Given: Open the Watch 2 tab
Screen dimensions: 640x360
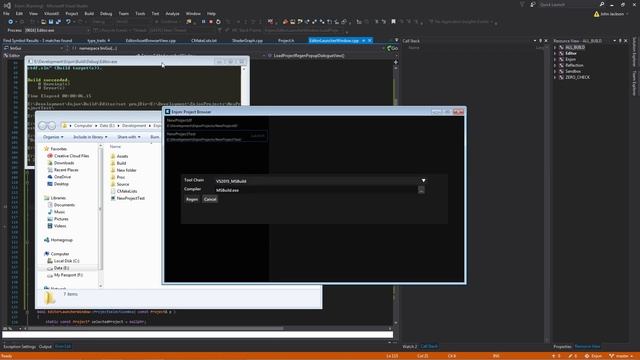Looking at the screenshot, I should click(410, 347).
